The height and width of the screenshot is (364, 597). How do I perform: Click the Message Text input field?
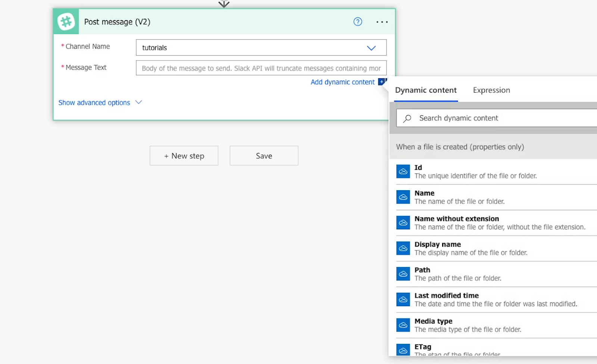coord(261,68)
